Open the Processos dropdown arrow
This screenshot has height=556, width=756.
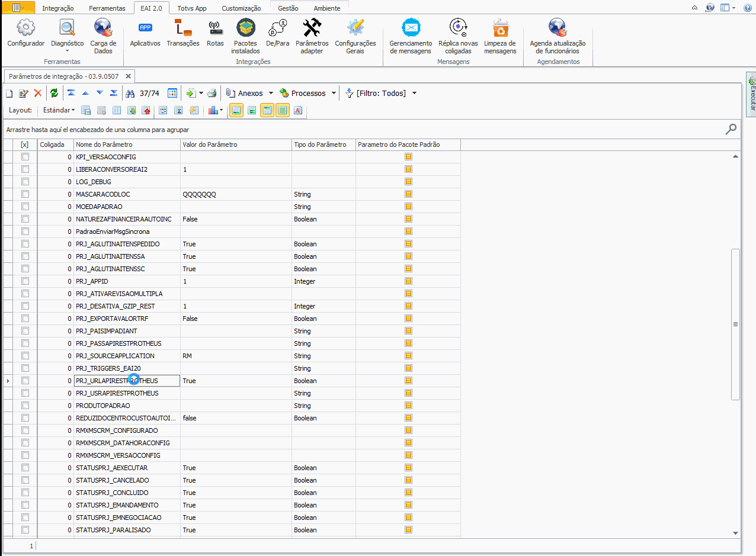[334, 93]
